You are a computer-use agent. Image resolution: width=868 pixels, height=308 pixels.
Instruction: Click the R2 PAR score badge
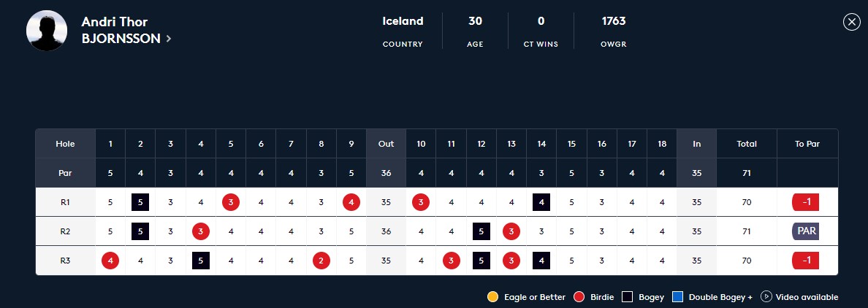tap(805, 231)
